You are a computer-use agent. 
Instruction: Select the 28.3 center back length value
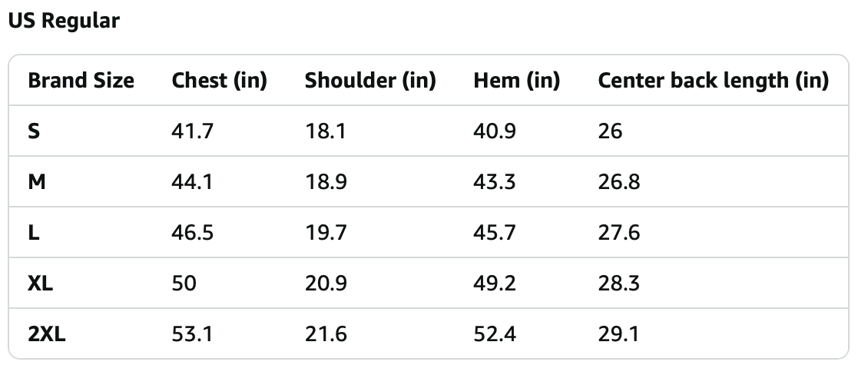click(x=618, y=284)
